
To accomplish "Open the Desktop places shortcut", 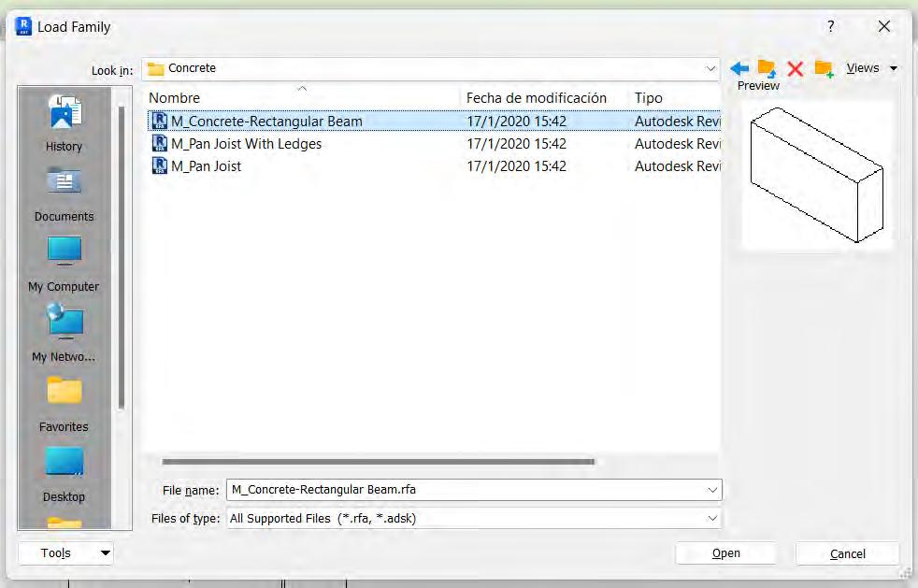I will point(64,475).
